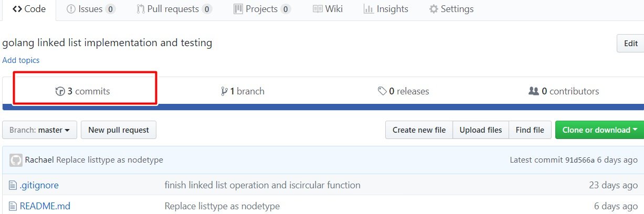This screenshot has height=214, width=644.
Task: Click the Insights graph icon
Action: 368,9
